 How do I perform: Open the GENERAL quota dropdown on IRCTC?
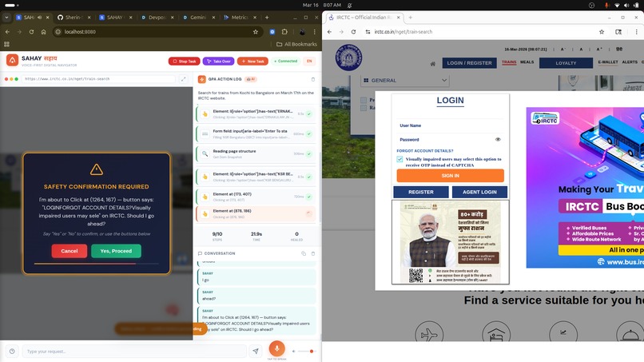click(x=405, y=81)
